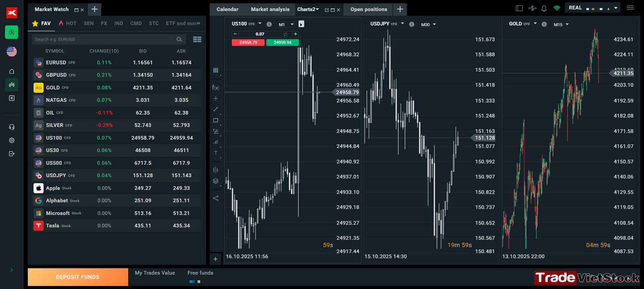This screenshot has width=644, height=289.
Task: Click the layout panel icon in header
Action: click(519, 8)
